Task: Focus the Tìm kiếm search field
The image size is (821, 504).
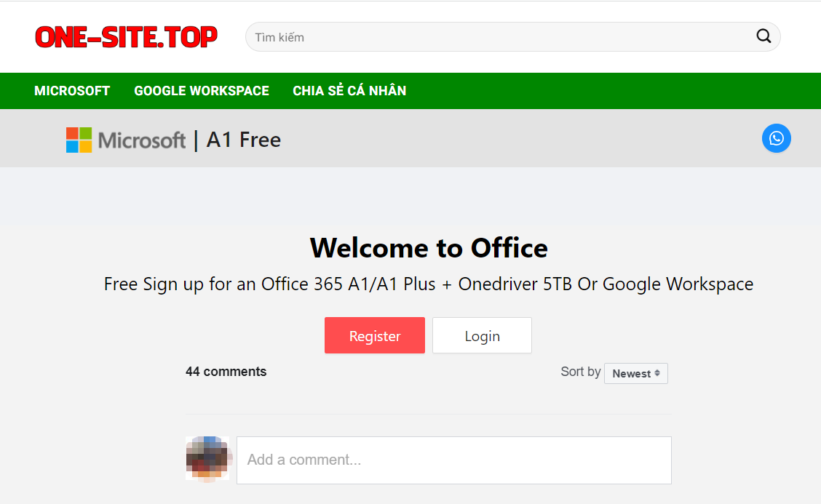Action: point(512,36)
